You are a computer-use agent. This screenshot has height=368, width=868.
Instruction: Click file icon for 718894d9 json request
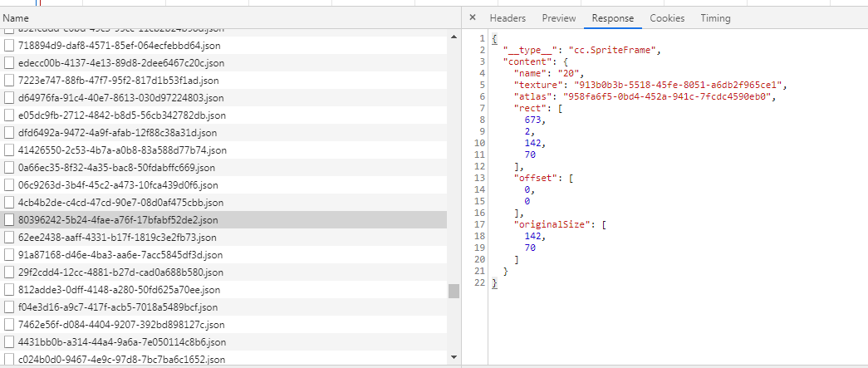pos(10,46)
